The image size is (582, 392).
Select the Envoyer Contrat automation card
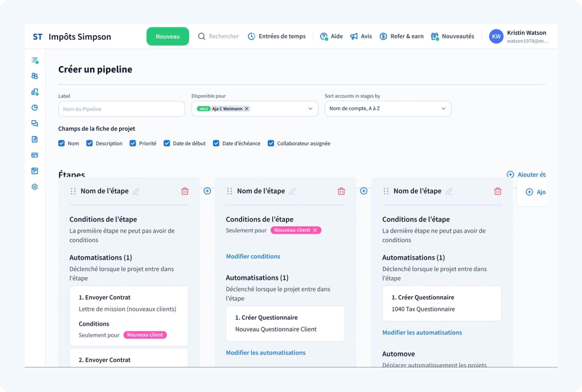pos(129,316)
